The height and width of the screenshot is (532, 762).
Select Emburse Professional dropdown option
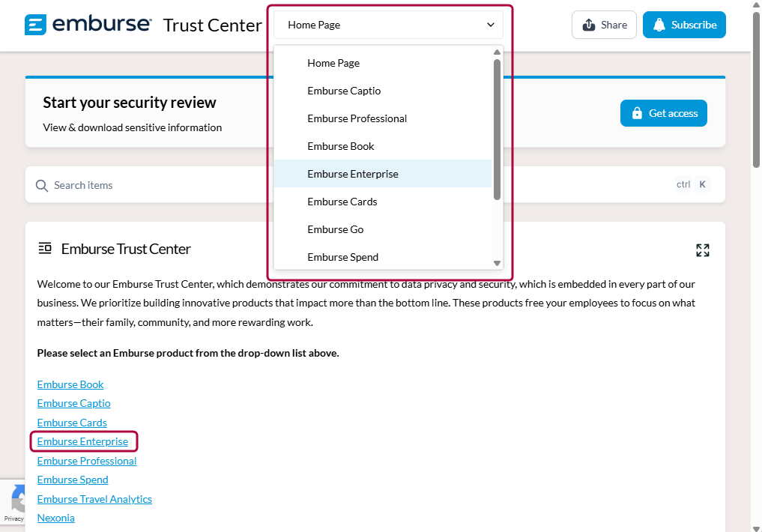tap(357, 118)
